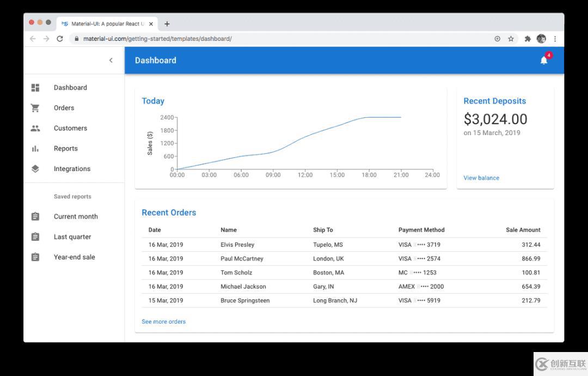Click the install/add circle icon in address bar

point(497,39)
